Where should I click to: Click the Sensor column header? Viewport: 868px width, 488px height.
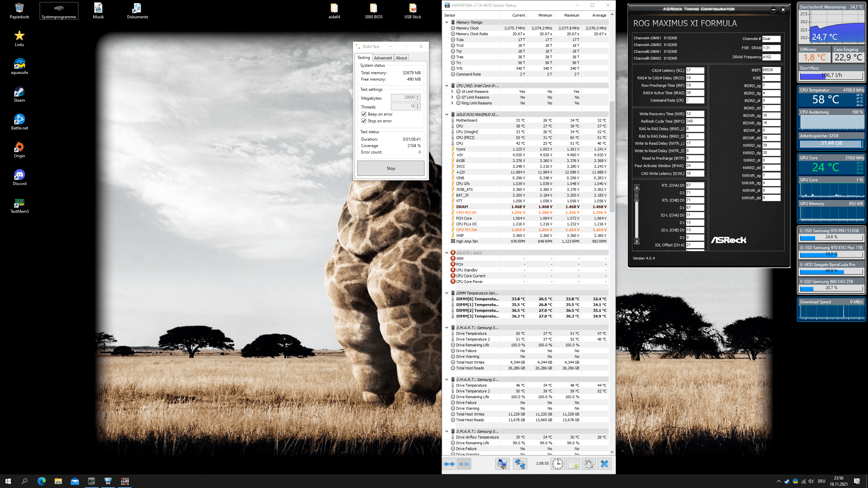pos(471,15)
